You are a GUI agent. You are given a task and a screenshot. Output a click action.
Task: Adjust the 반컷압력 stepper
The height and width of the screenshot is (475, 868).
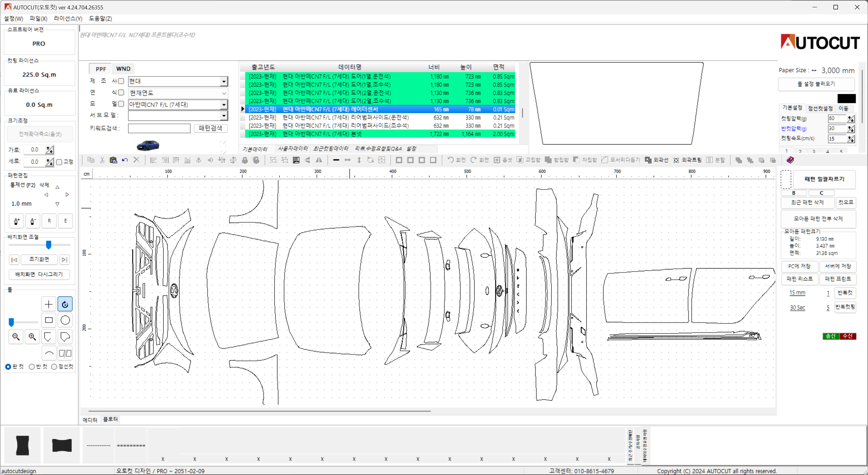(x=851, y=129)
